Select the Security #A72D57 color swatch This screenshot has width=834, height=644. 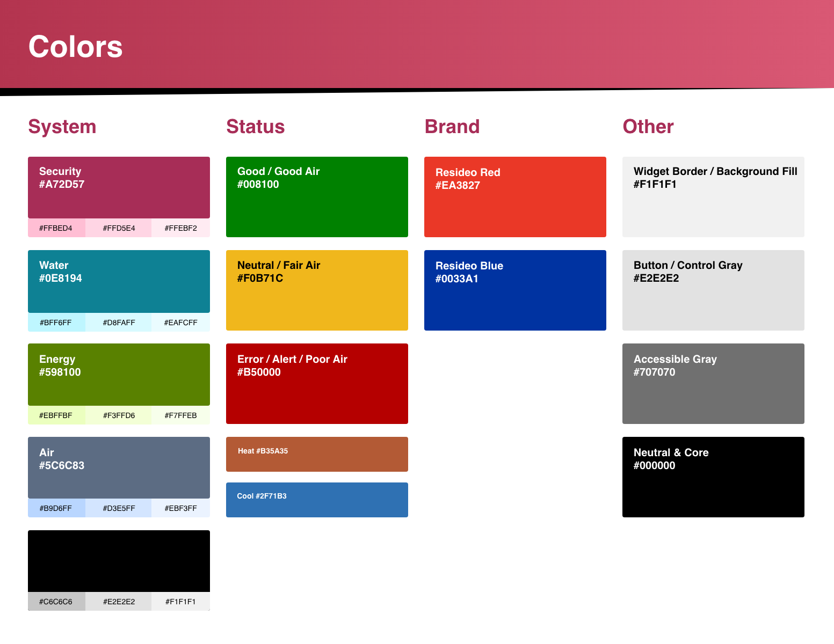[x=119, y=187]
